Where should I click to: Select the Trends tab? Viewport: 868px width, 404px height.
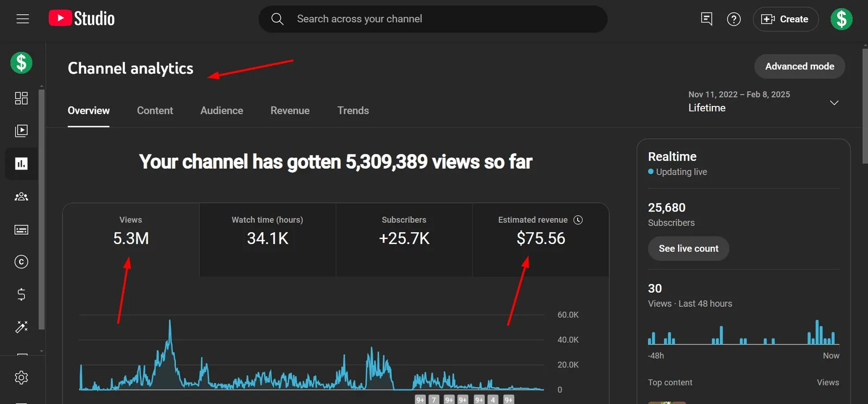353,111
